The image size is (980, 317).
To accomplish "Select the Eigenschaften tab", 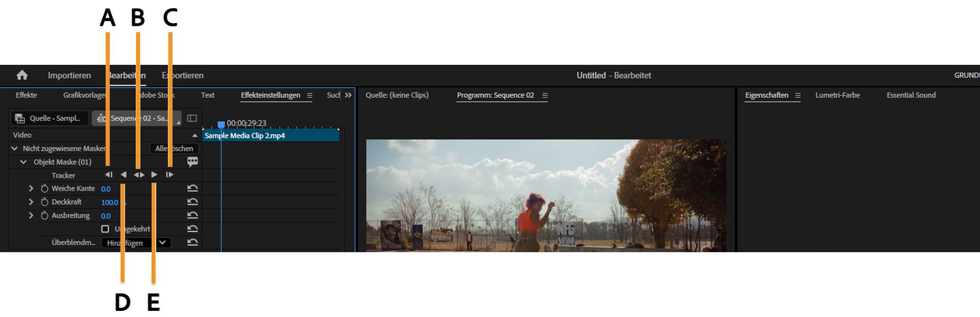I will [767, 95].
